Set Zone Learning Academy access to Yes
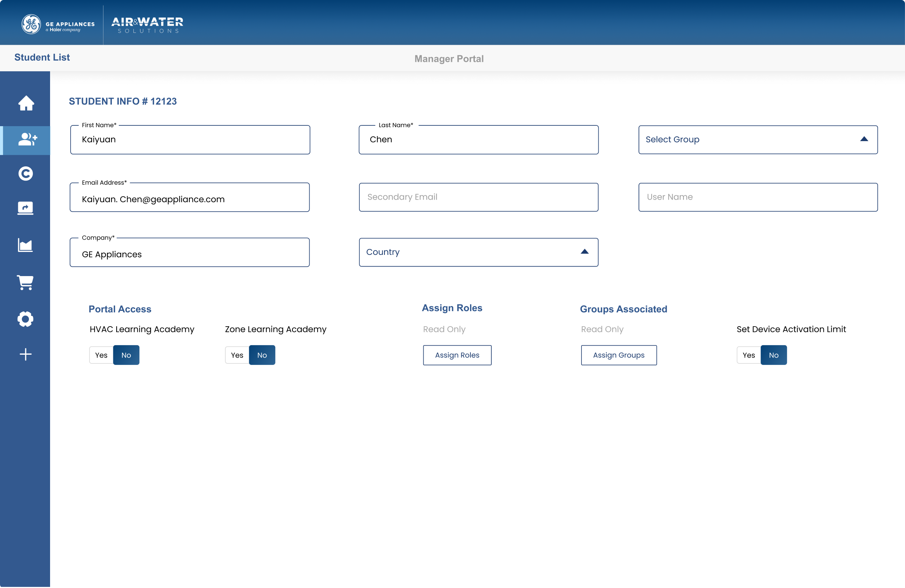 tap(237, 355)
